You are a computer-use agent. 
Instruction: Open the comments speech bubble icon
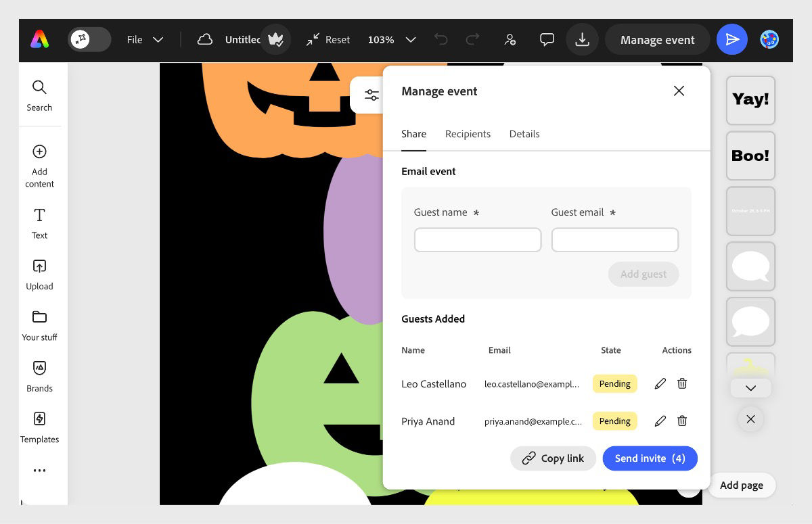click(547, 40)
